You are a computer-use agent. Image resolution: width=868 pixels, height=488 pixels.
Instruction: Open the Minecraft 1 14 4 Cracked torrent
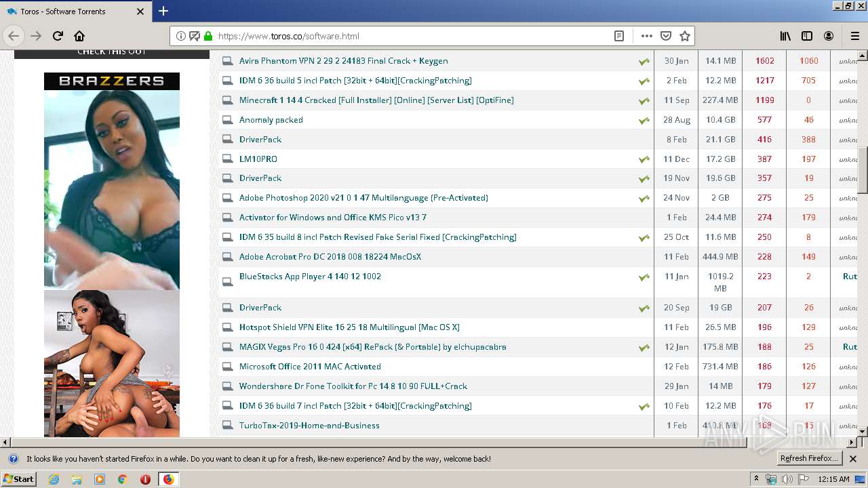(x=376, y=100)
